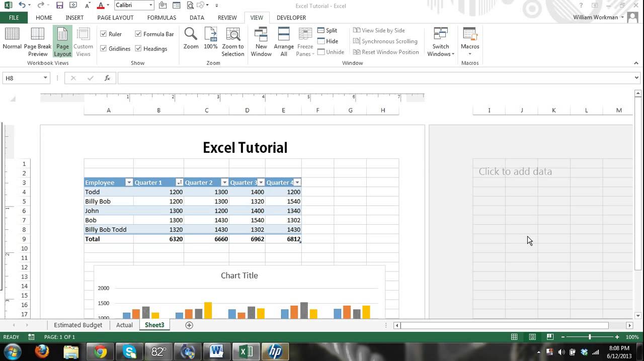Open Custom Views dialog
This screenshot has height=361, width=644.
83,41
